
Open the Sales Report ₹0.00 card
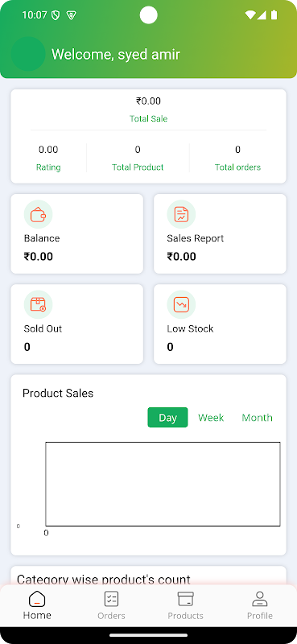point(220,233)
